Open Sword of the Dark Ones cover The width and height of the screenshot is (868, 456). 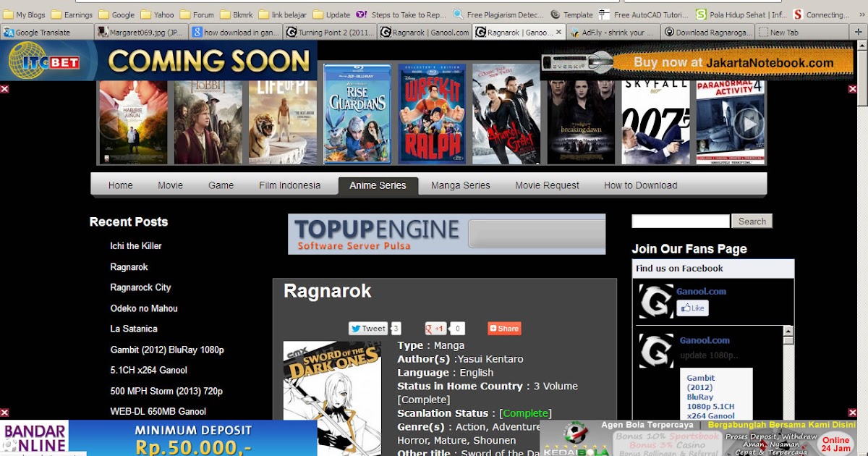point(332,398)
